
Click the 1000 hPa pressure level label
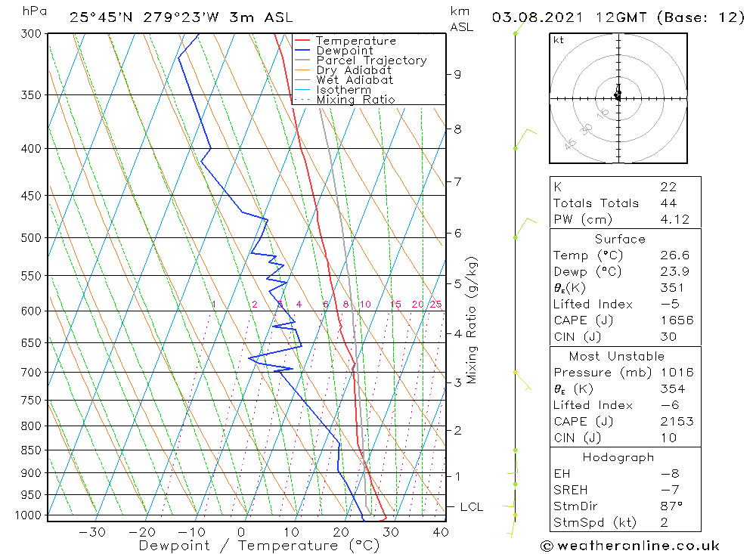[x=29, y=515]
